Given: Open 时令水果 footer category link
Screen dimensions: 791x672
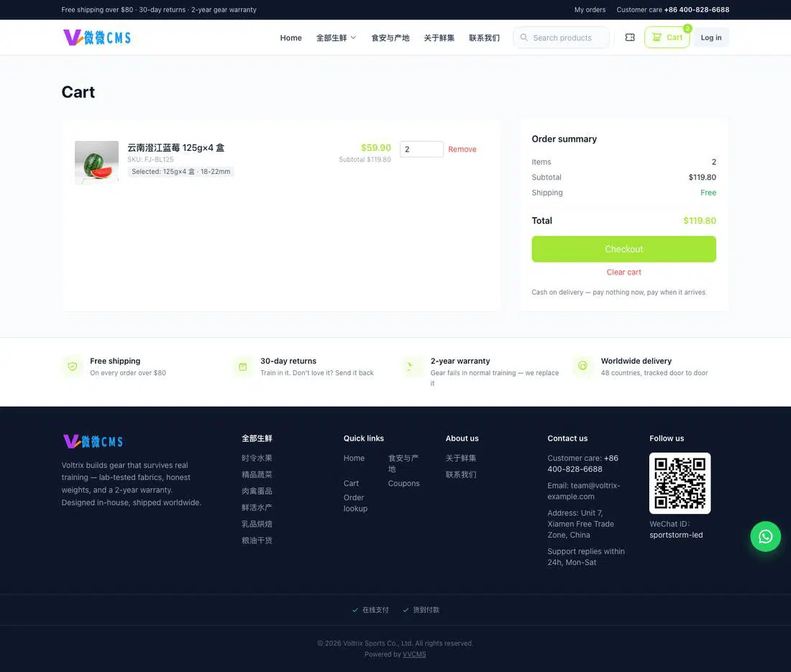Looking at the screenshot, I should click(x=257, y=459).
